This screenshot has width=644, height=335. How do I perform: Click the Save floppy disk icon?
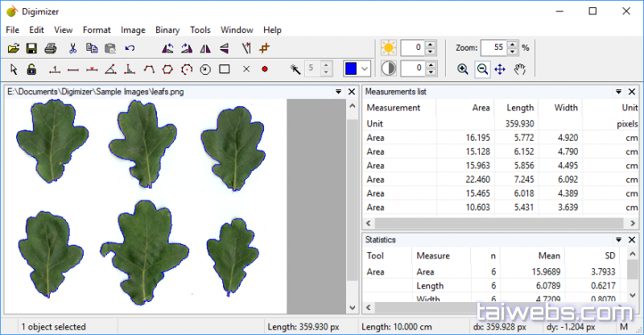[32, 48]
